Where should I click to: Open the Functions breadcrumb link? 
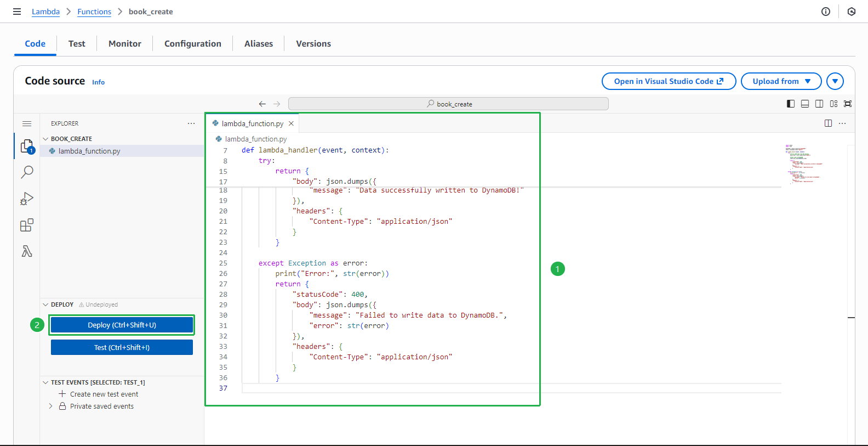click(94, 12)
